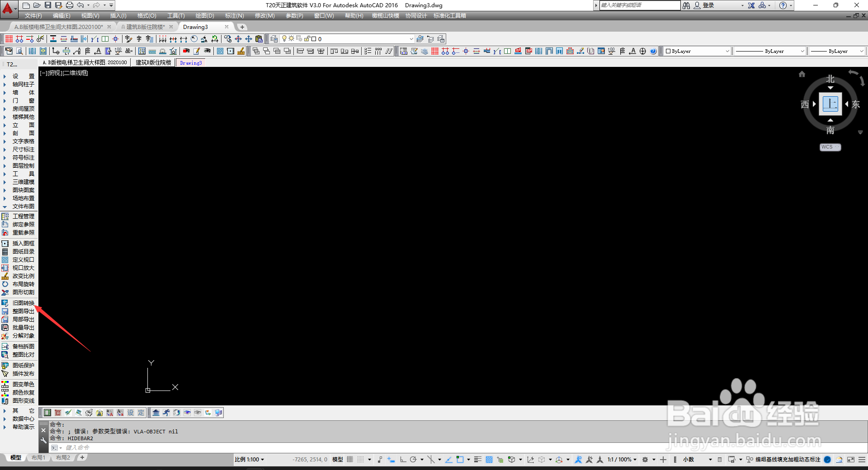Switch to the 建筑B版住院楼 file tab
Screen dimensions: 868x470
(146, 27)
